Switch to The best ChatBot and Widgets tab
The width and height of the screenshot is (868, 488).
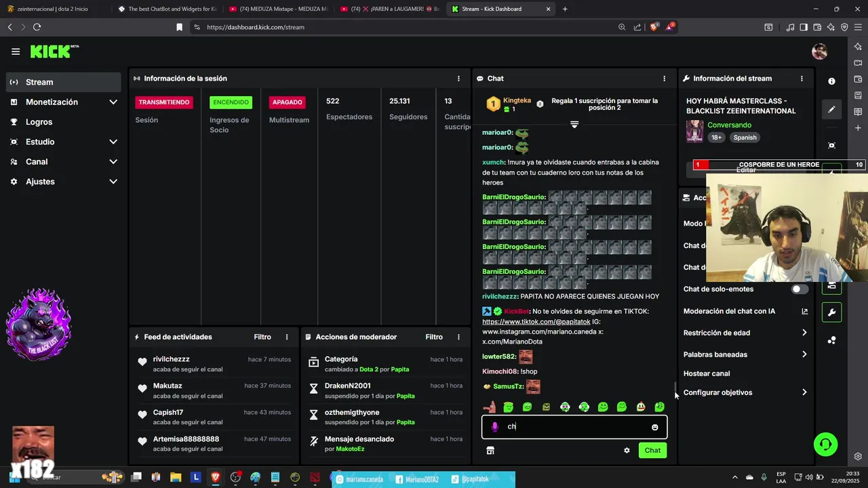point(167,9)
